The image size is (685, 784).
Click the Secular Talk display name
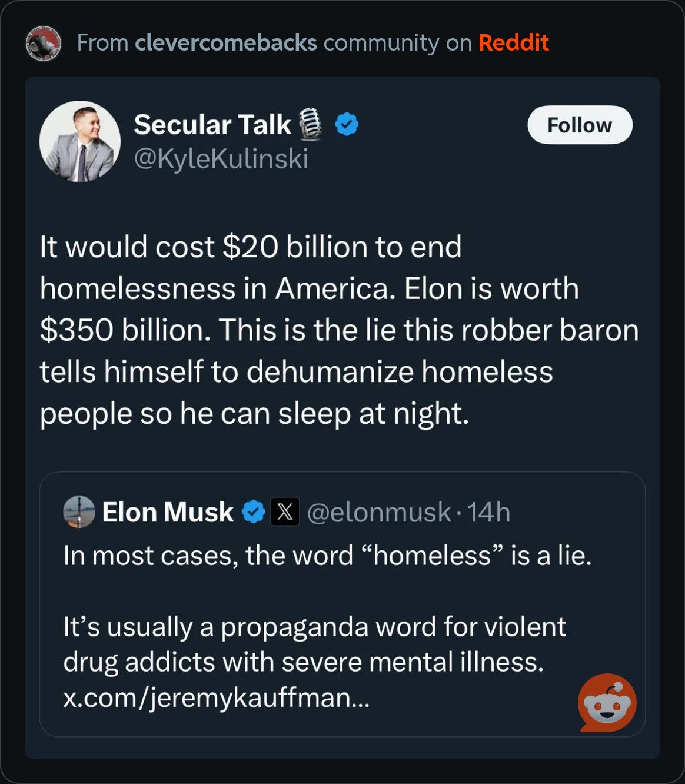(x=212, y=125)
